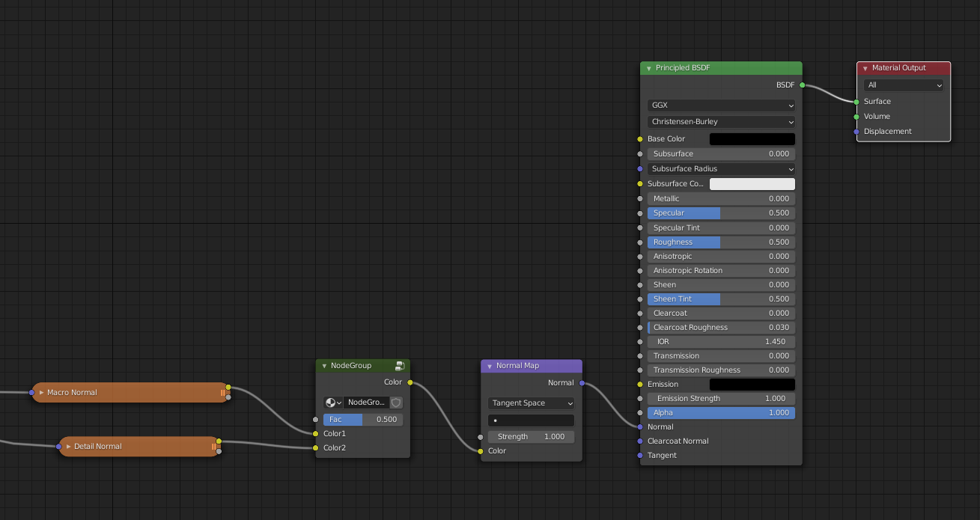980x520 pixels.
Task: Click the Sheen Tint slider
Action: point(721,299)
